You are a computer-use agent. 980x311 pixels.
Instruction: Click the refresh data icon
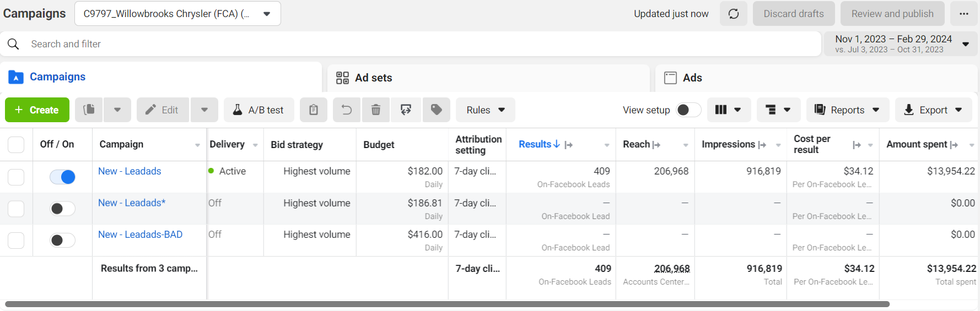(733, 14)
